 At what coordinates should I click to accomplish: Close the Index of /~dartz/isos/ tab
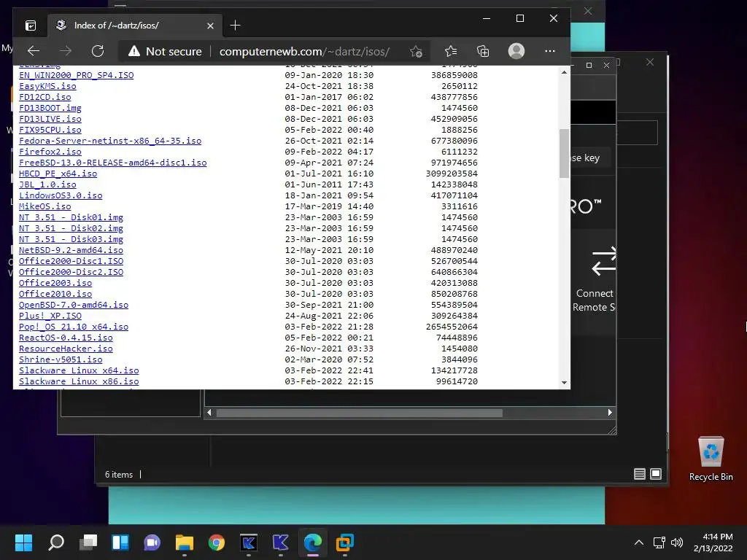210,26
